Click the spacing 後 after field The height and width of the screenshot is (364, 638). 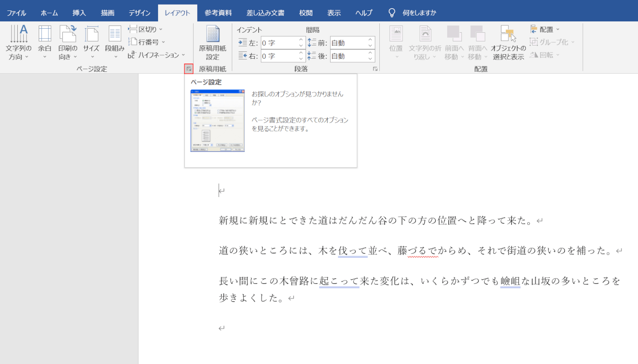pyautogui.click(x=348, y=56)
